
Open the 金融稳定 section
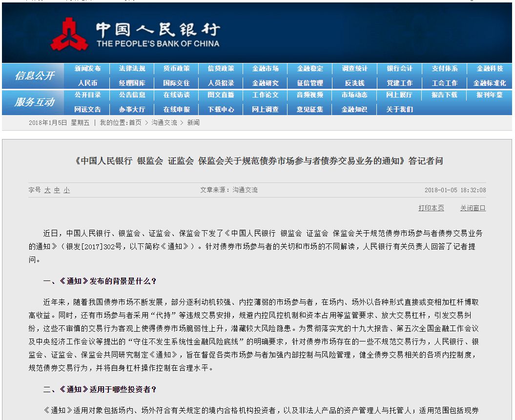[x=310, y=69]
